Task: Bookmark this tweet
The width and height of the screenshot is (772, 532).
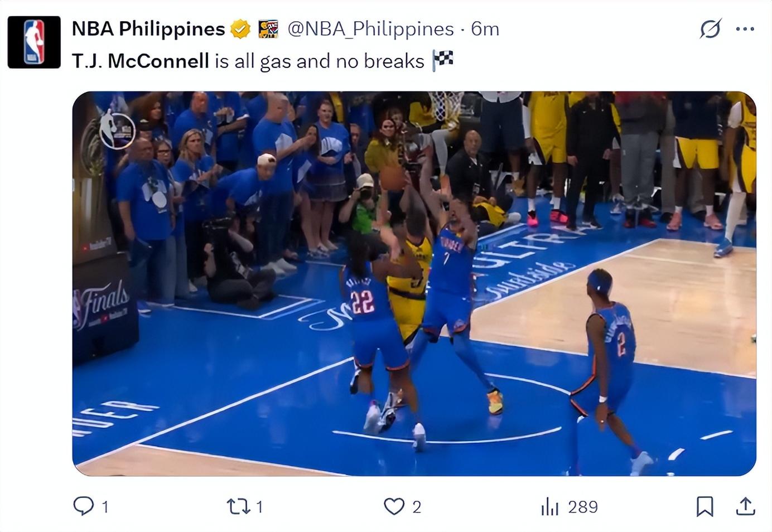Action: [705, 506]
